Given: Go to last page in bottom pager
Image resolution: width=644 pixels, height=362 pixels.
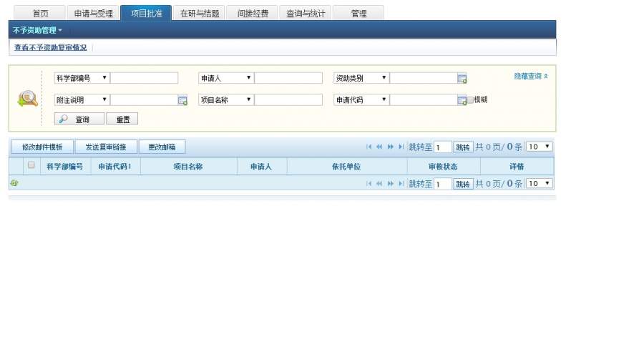Looking at the screenshot, I should [x=401, y=183].
